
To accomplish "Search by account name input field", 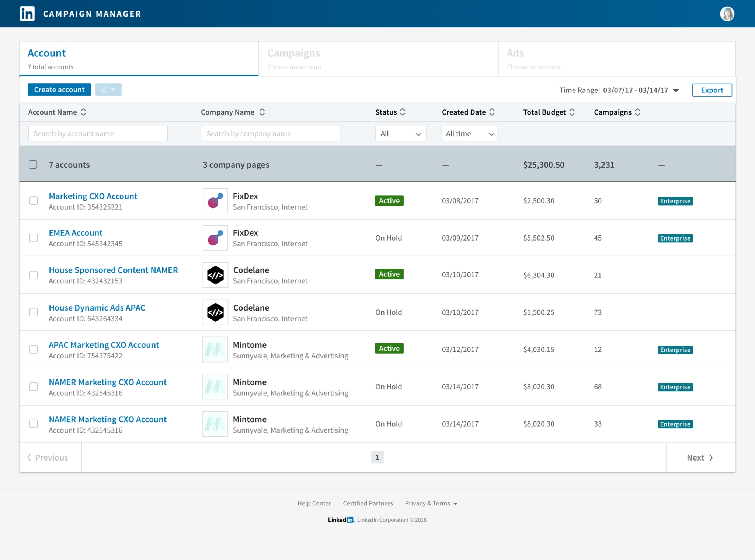I will 98,133.
